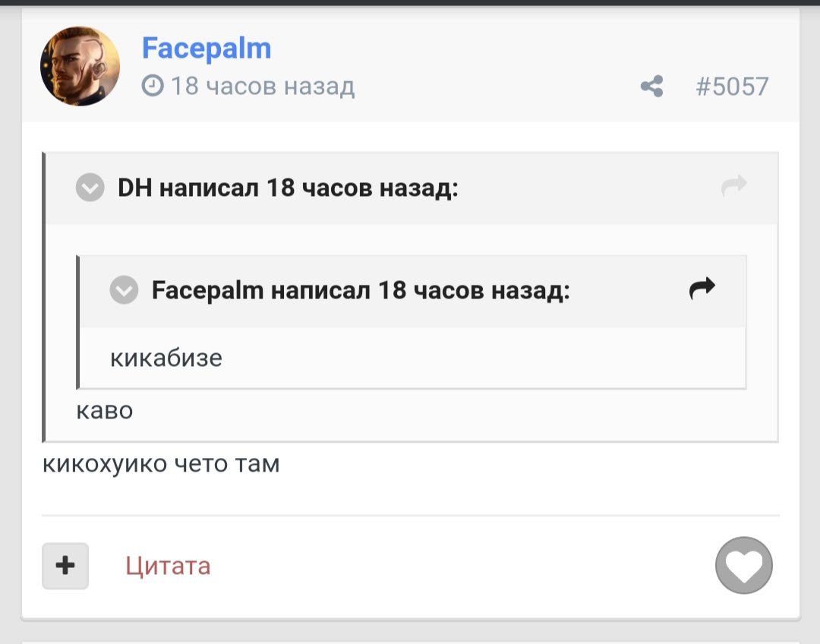Screen dimensions: 820x644
Task: Add post to multiquote with plus button
Action: coord(65,566)
